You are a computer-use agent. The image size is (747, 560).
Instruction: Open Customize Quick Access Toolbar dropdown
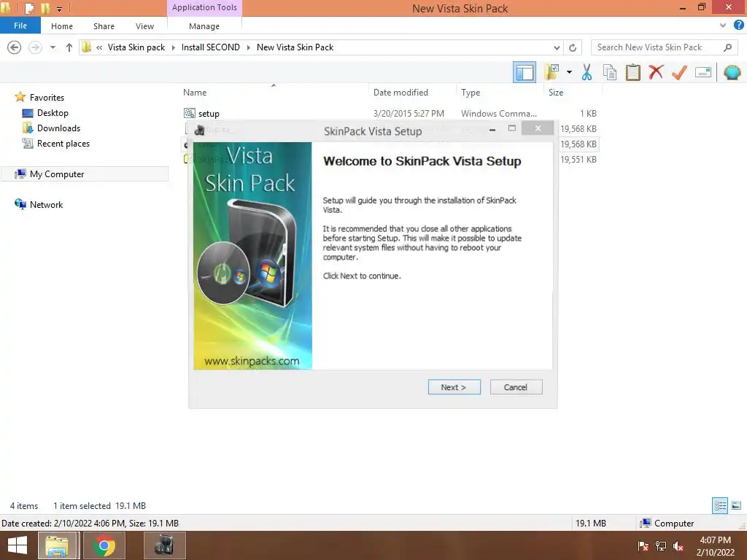coord(60,9)
